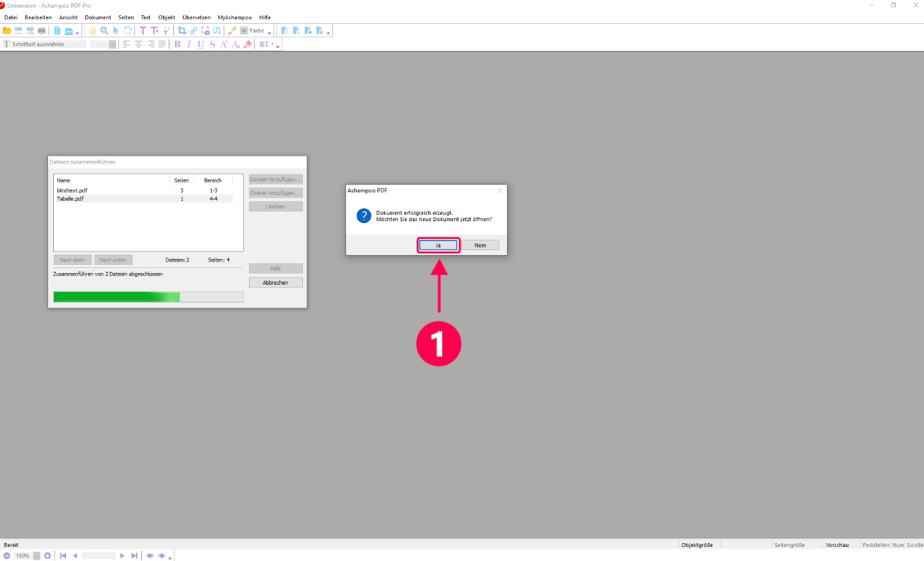Open the Seiten menu

click(126, 17)
